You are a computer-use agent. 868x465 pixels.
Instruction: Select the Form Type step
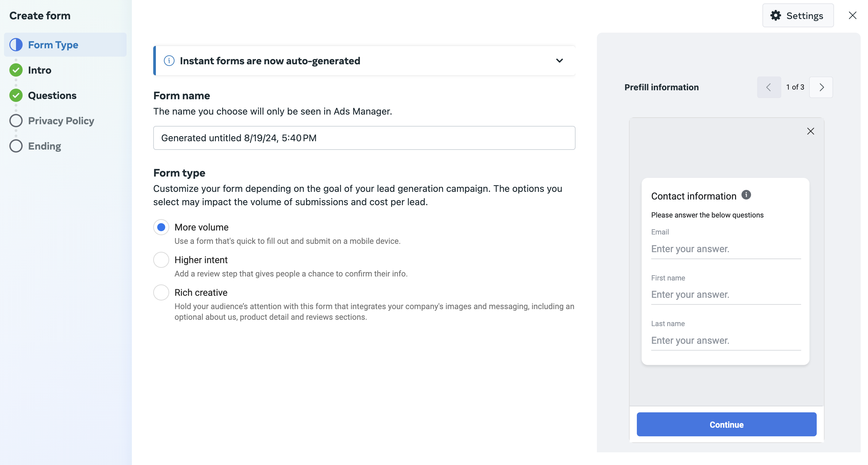[65, 45]
